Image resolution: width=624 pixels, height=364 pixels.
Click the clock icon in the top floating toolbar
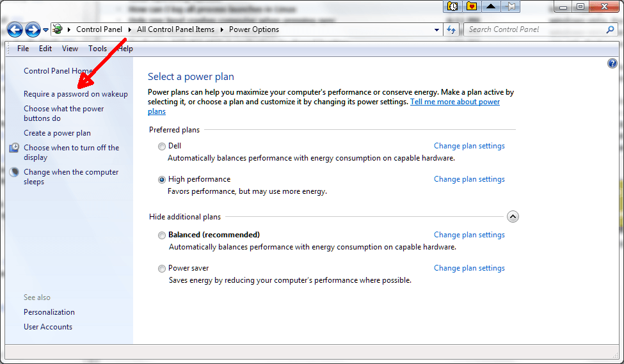click(452, 6)
